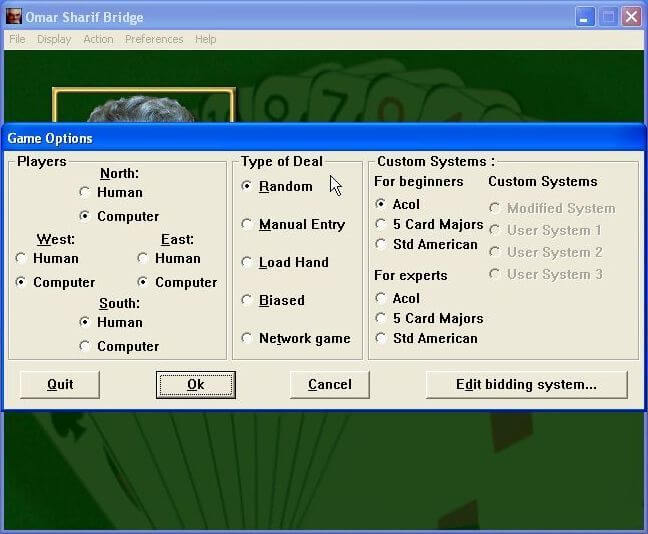Screen dimensions: 648x534
Task: Open the Display menu
Action: click(54, 39)
